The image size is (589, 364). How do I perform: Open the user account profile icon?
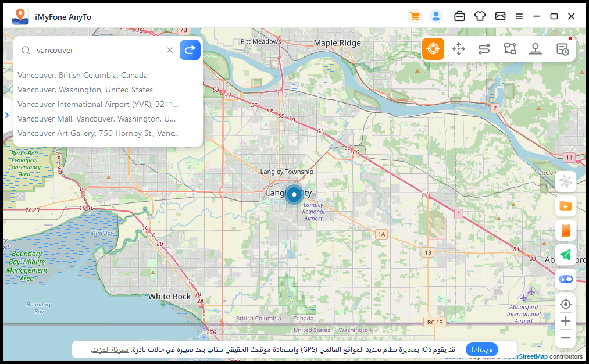point(435,16)
